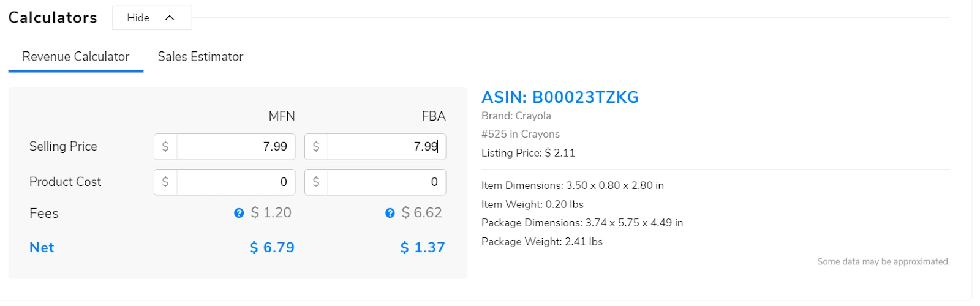The image size is (980, 306).
Task: Click the "#525 in Crayons" rank text
Action: click(x=521, y=134)
